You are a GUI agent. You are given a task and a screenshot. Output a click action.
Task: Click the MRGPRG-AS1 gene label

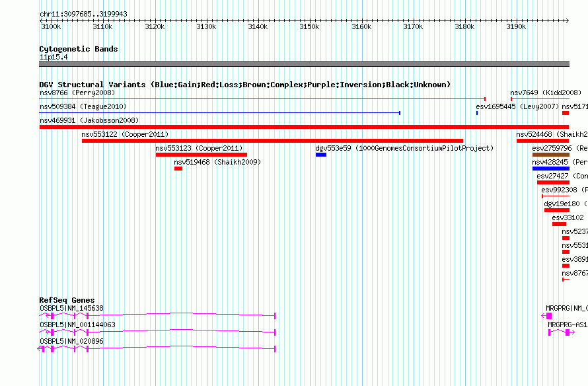pyautogui.click(x=568, y=325)
